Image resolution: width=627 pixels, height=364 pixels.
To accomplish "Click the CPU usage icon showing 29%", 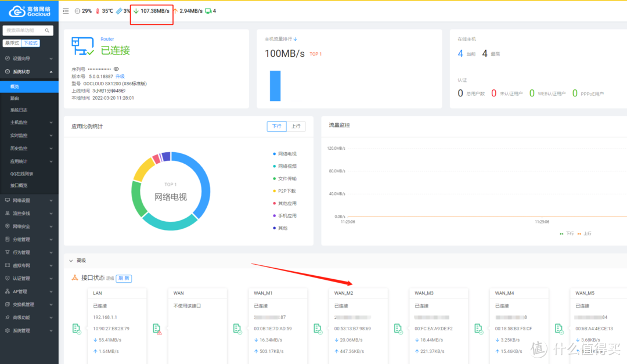I will 77,11.
